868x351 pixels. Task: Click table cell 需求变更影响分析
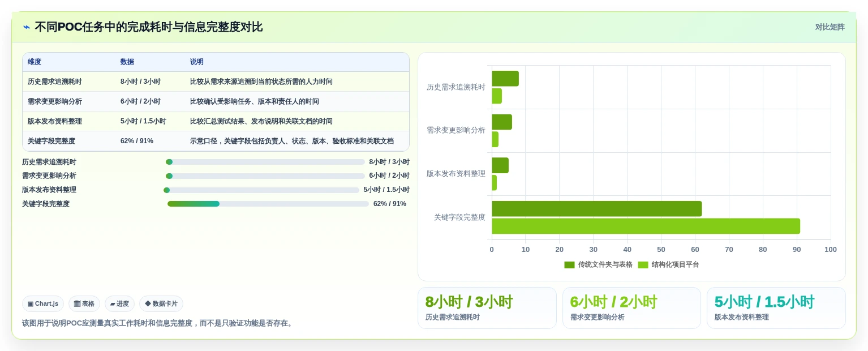(x=55, y=102)
